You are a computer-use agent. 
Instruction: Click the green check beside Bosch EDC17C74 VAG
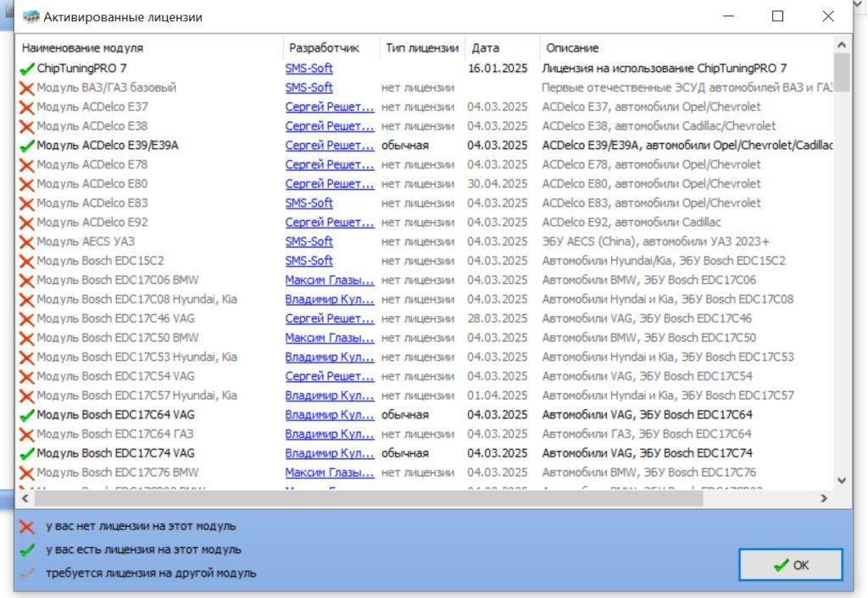pos(26,454)
